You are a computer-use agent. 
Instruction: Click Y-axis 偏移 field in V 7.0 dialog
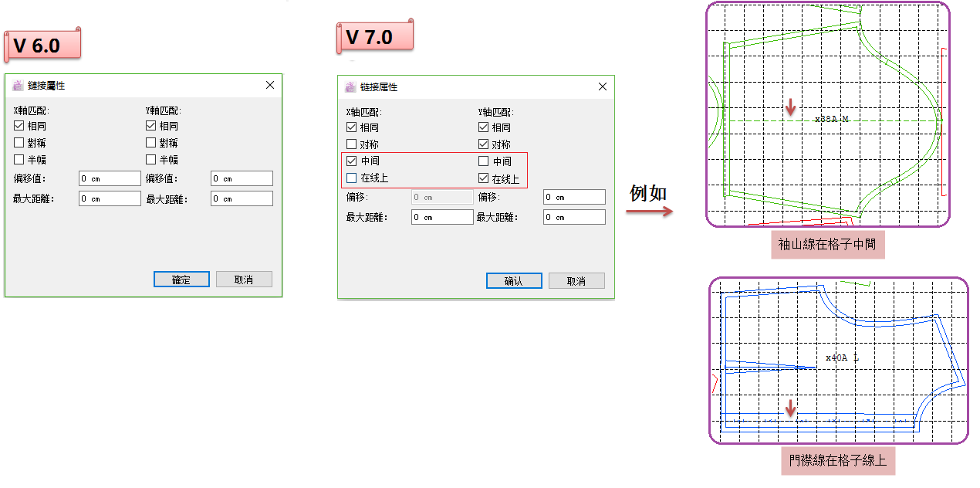(x=574, y=197)
